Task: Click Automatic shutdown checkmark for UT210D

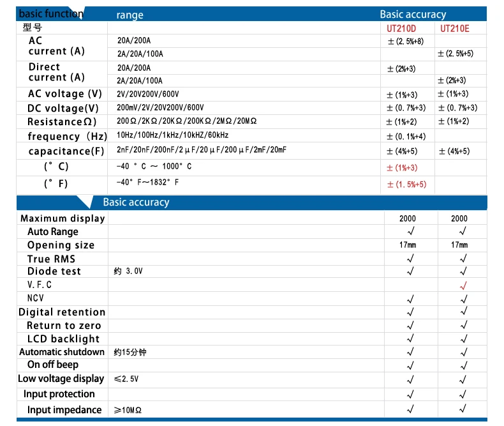Action: [410, 352]
